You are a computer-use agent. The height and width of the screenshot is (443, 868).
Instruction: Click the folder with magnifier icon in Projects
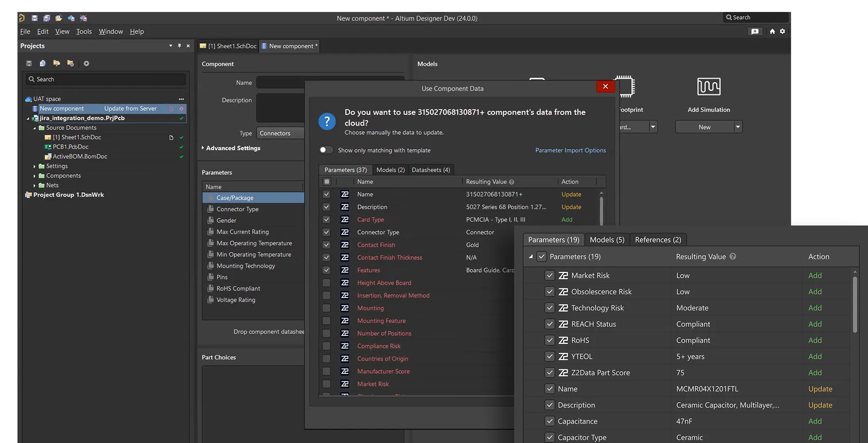click(x=56, y=63)
